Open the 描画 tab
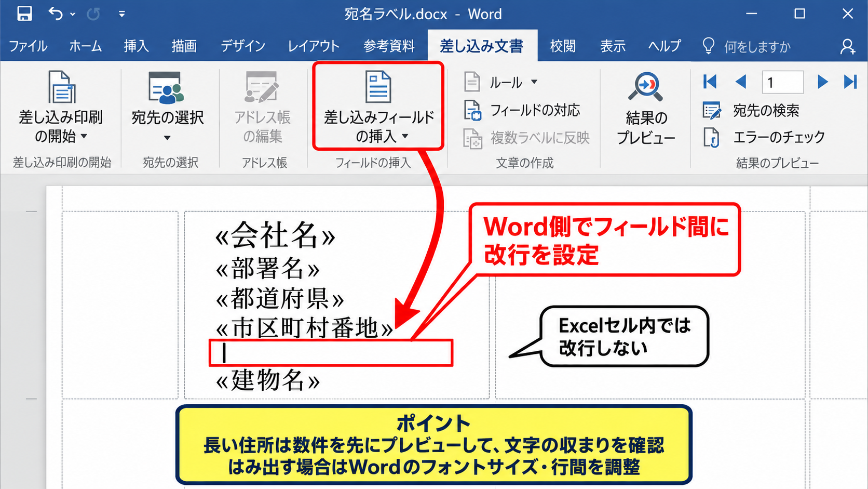The height and width of the screenshot is (489, 868). tap(184, 46)
